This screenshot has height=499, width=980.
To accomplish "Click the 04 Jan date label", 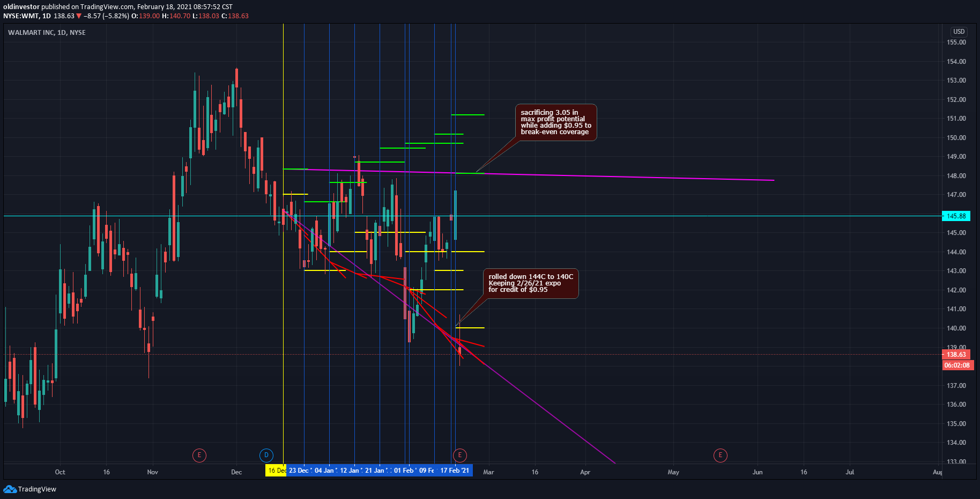I will 324,471.
